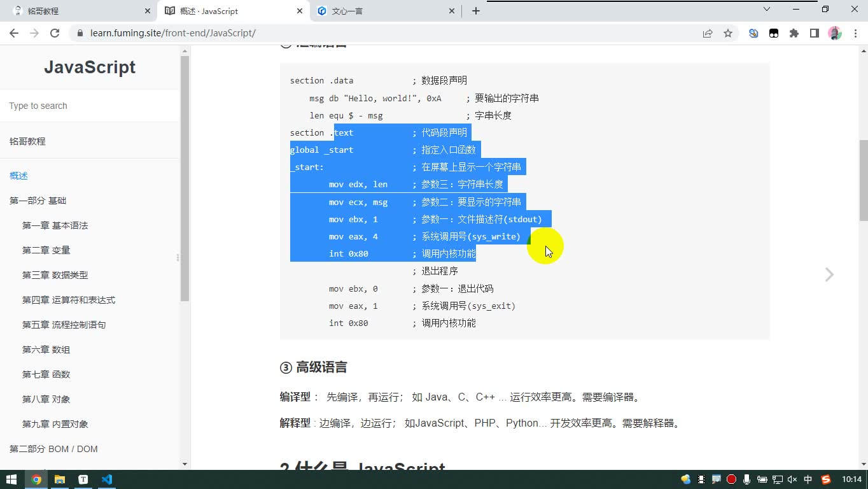Screen dimensions: 868x489
Task: Open Chrome's three-dot menu
Action: point(855,33)
